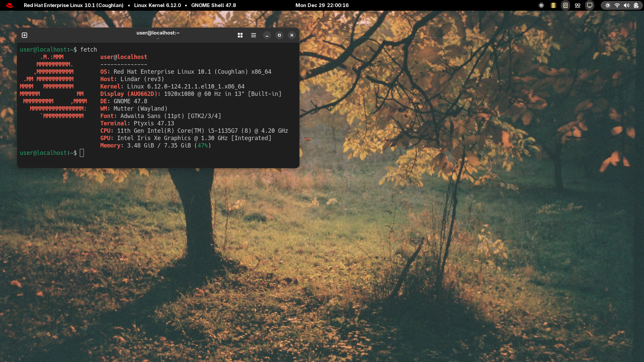Click the Red Hat Enterprise Linux 10.1 label
The image size is (644, 362).
click(x=73, y=5)
